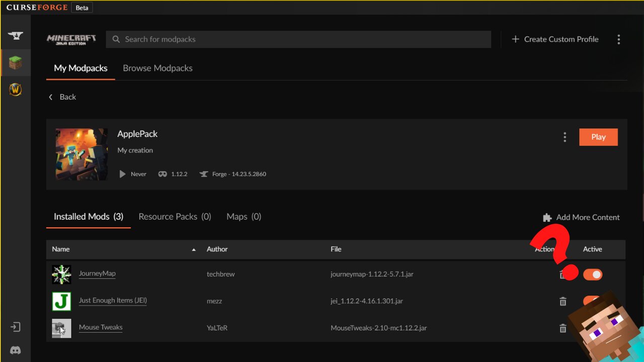This screenshot has width=644, height=362.
Task: Click the 1.12.2 game version text
Action: (179, 174)
